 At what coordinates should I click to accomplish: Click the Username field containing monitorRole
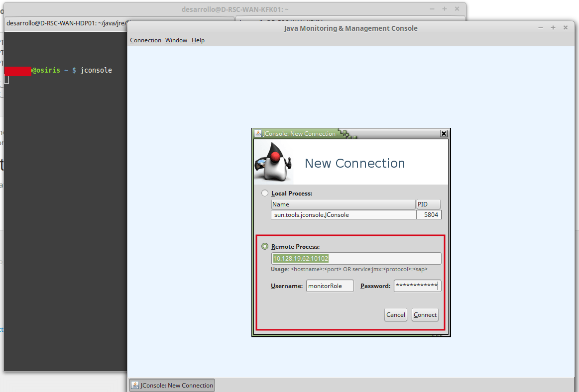coord(330,286)
